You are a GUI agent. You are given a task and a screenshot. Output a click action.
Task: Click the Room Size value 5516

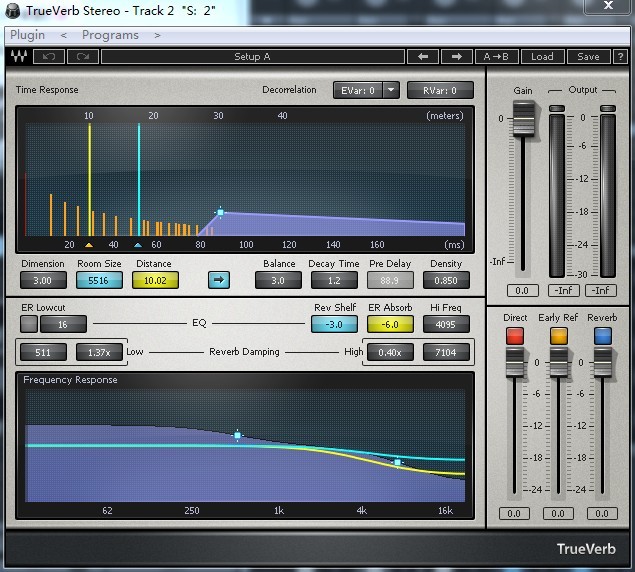[99, 280]
